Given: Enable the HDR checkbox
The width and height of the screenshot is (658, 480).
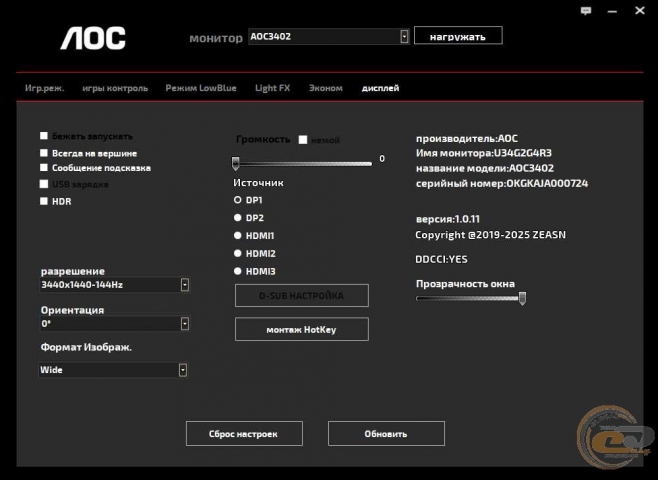Looking at the screenshot, I should pyautogui.click(x=44, y=201).
